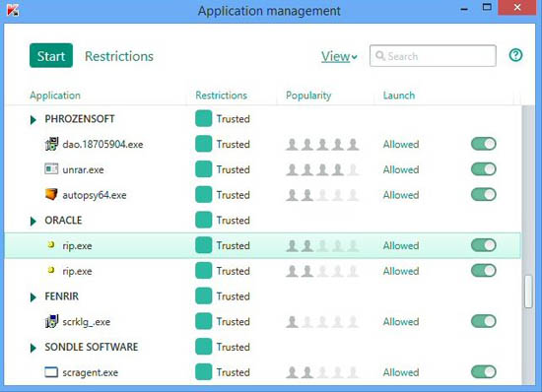This screenshot has height=392, width=542.
Task: Toggle launch switch on highlighted rip.exe row
Action: pos(484,245)
